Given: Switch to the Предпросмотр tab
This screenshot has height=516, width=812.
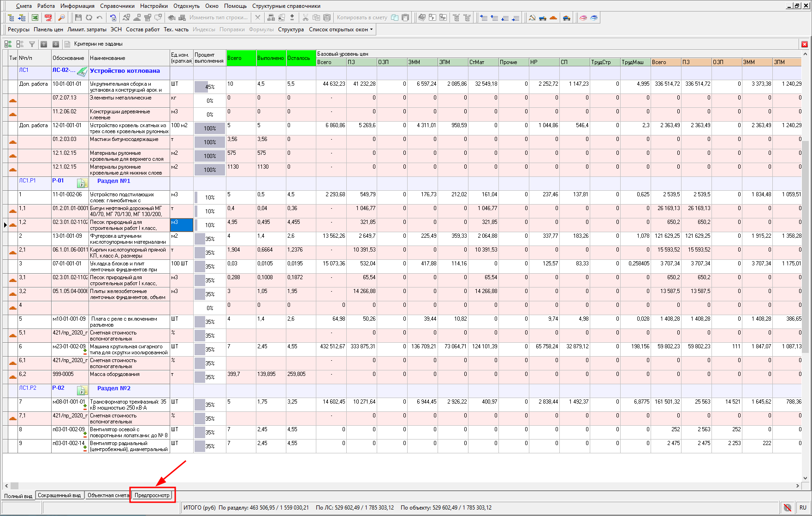Looking at the screenshot, I should (152, 495).
